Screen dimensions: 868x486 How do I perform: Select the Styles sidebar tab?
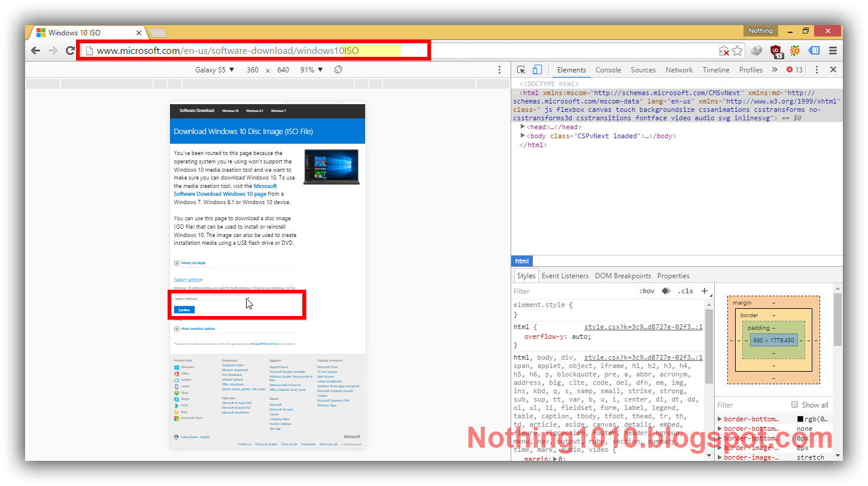point(526,276)
